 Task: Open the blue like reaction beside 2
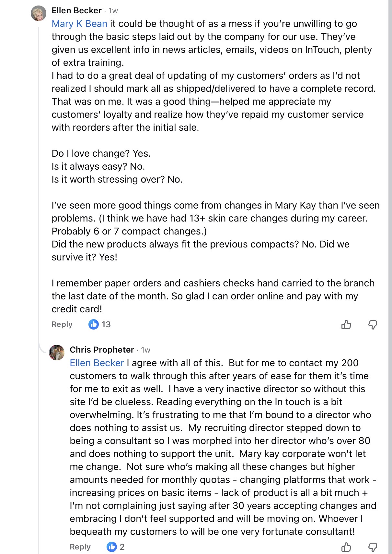[112, 547]
